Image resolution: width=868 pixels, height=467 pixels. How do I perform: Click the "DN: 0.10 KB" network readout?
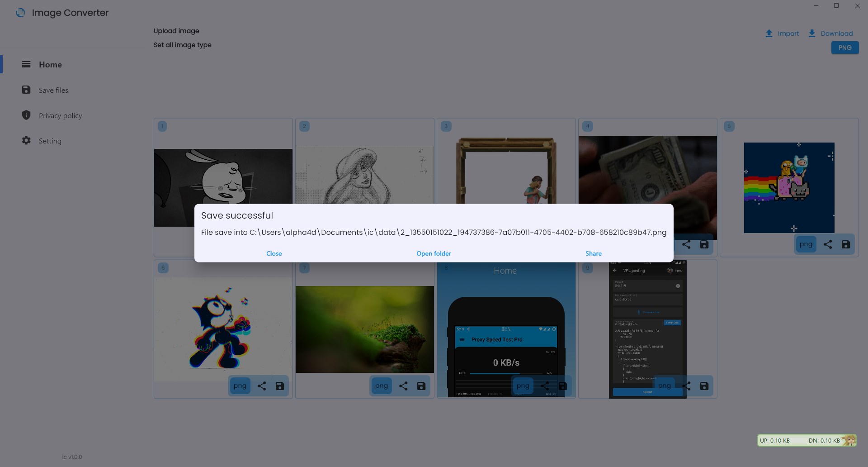(824, 440)
